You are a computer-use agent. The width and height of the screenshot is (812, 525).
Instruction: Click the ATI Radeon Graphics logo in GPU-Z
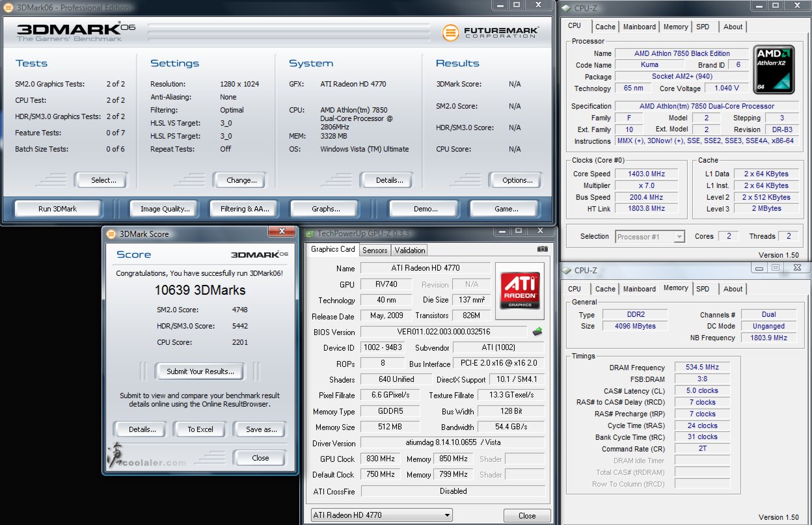coord(519,291)
